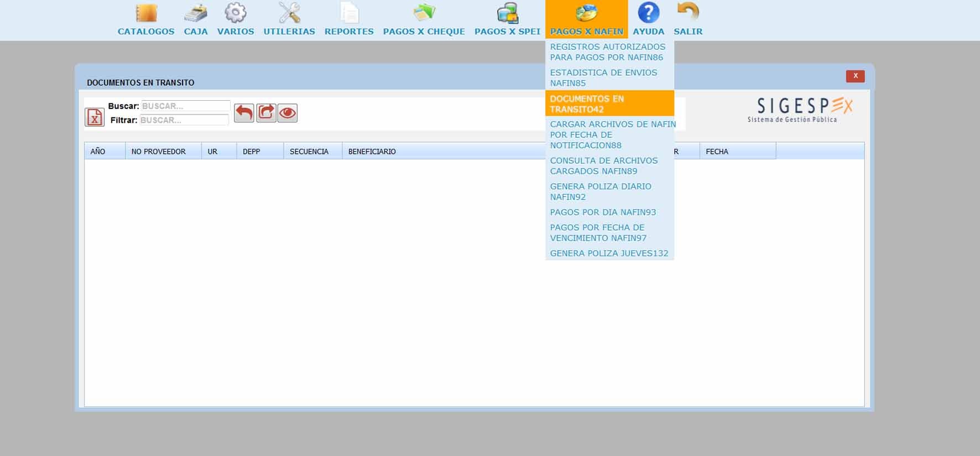
Task: Click the PAGOS X CHEQUE icon
Action: [424, 13]
